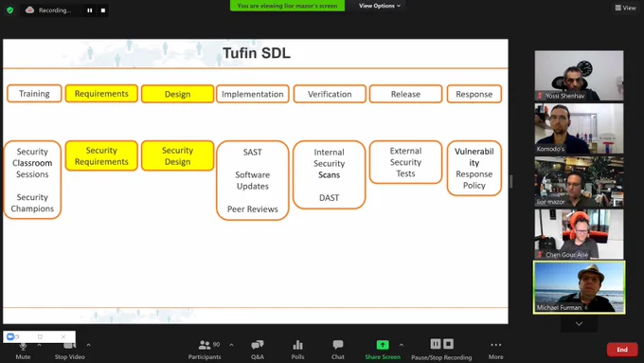Click the yellow Requirements phase box
This screenshot has height=363, width=644.
tap(101, 94)
